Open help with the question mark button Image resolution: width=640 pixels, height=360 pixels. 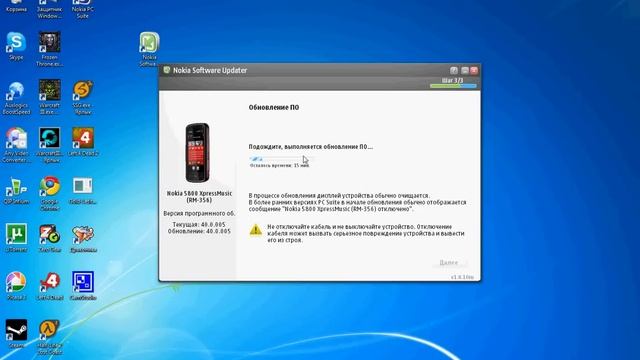click(x=453, y=70)
